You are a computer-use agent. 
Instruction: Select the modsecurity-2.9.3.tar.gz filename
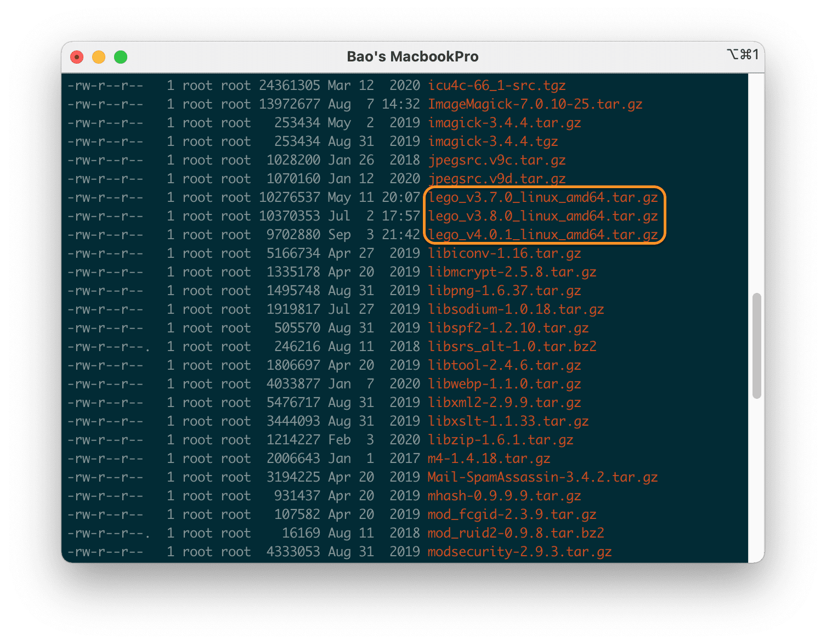[x=519, y=551]
